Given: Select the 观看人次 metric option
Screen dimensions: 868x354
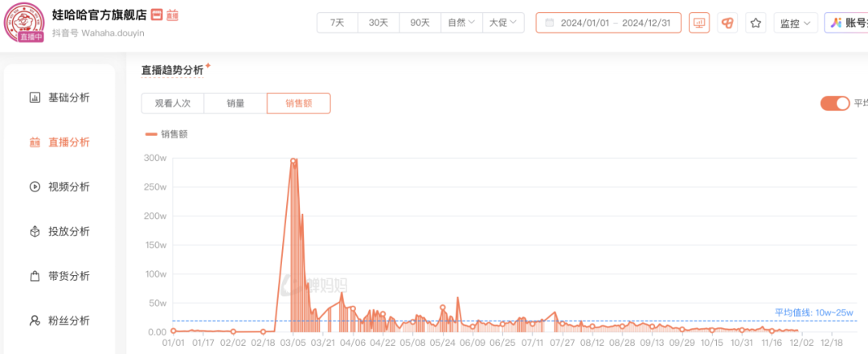Looking at the screenshot, I should point(173,103).
